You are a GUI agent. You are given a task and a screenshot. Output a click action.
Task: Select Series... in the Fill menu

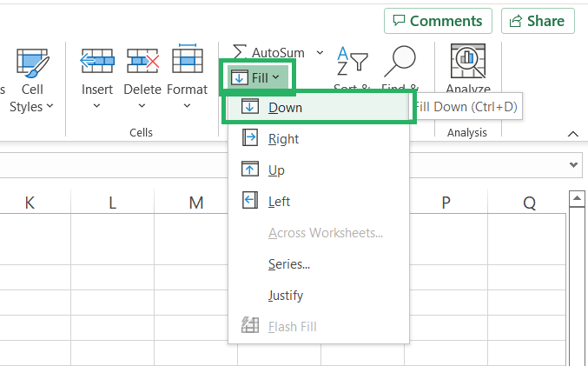pos(289,264)
